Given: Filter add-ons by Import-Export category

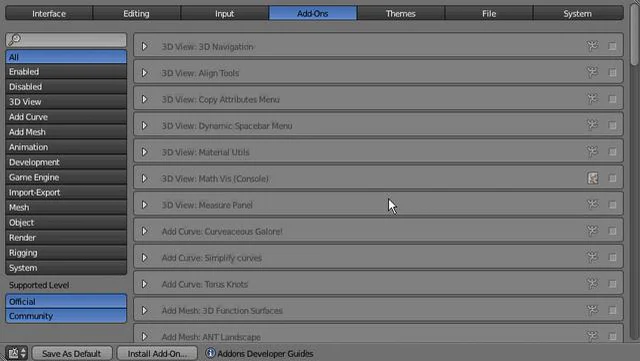Looking at the screenshot, I should pos(66,192).
